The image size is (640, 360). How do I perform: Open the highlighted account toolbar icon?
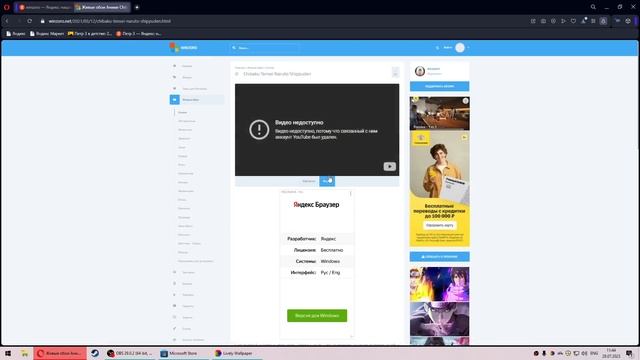tap(603, 21)
